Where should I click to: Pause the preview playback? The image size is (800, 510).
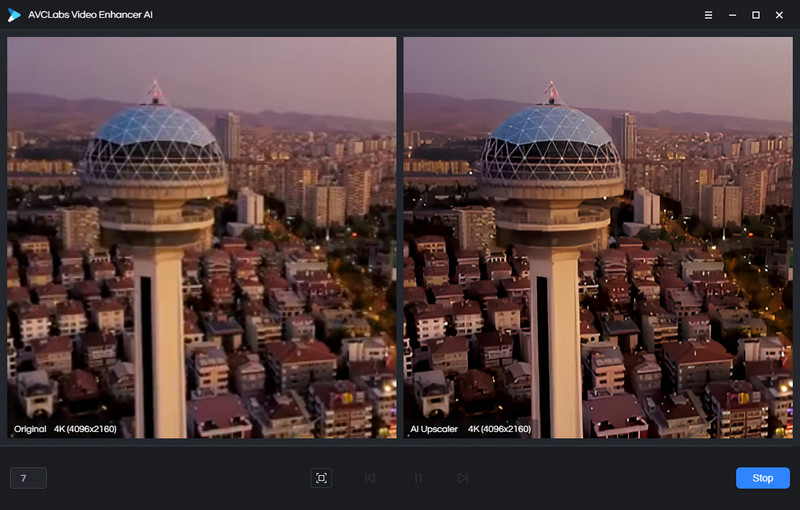[418, 478]
